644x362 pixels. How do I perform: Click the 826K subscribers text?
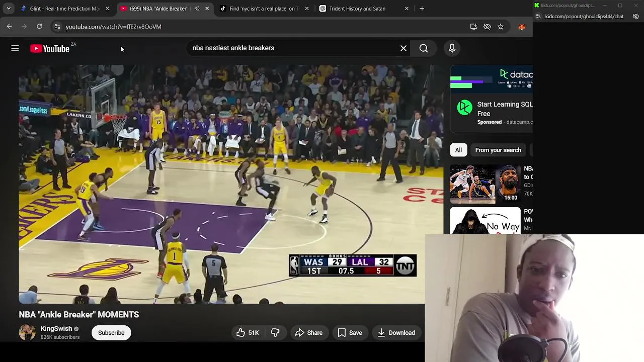60,337
